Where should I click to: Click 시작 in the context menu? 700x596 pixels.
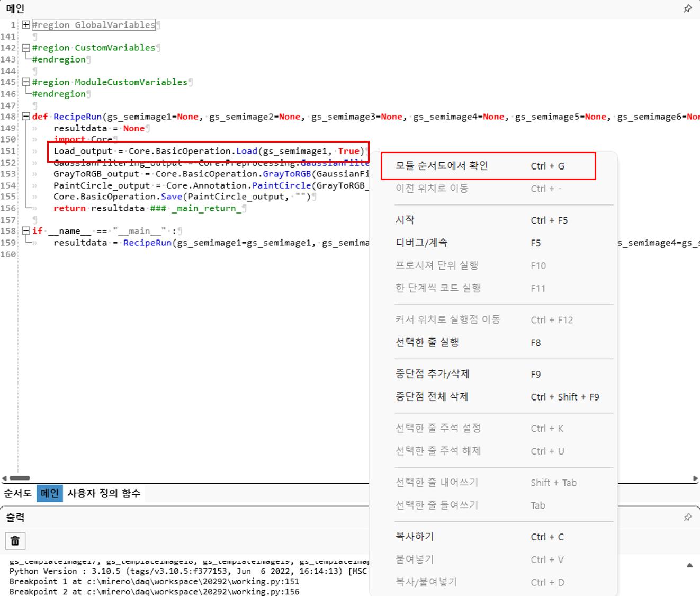[405, 220]
